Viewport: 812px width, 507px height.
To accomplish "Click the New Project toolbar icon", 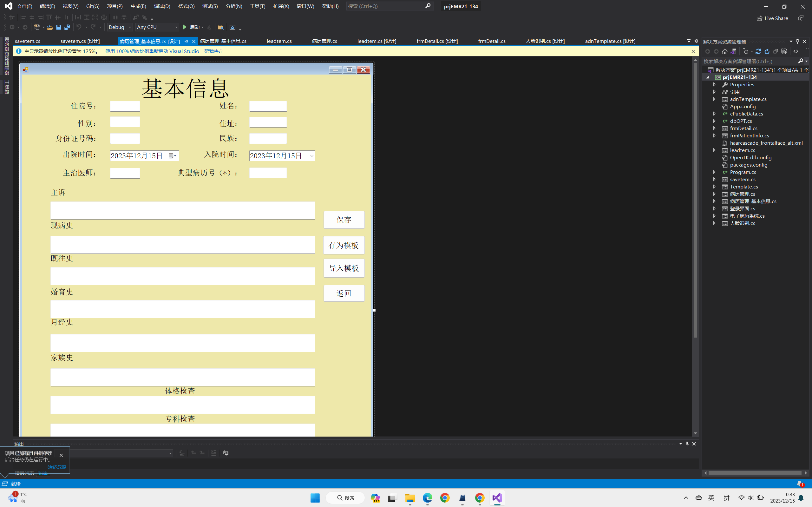I will tap(37, 27).
